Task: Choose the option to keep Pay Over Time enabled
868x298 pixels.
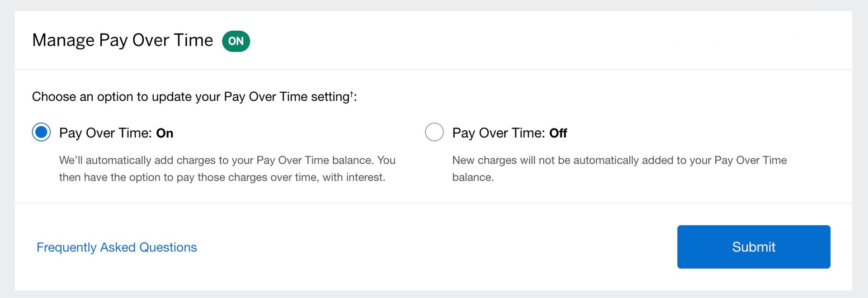Action: [x=41, y=132]
